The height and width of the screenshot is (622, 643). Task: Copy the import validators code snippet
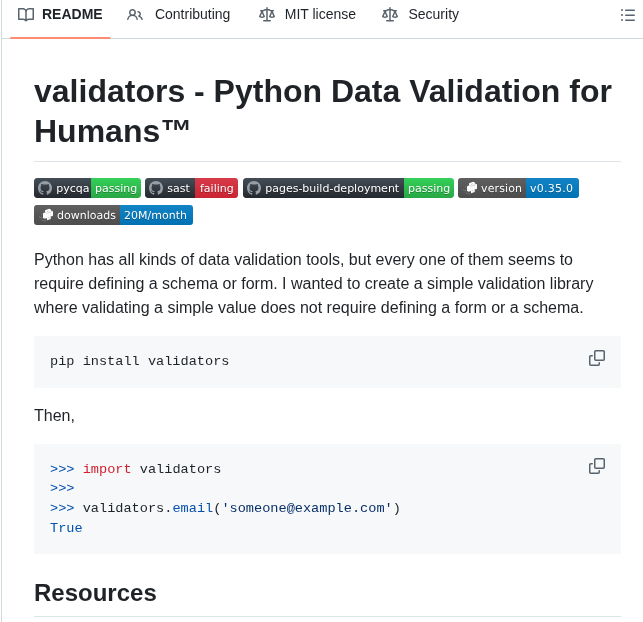tap(597, 466)
